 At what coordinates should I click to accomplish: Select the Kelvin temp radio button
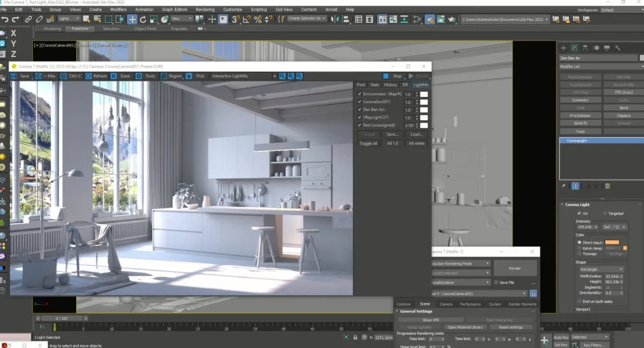[x=580, y=248]
